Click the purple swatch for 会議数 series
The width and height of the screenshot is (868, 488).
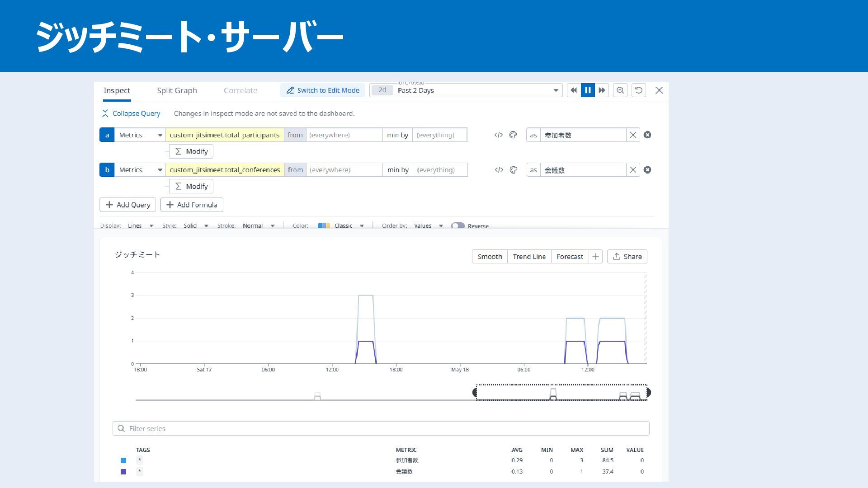(123, 472)
